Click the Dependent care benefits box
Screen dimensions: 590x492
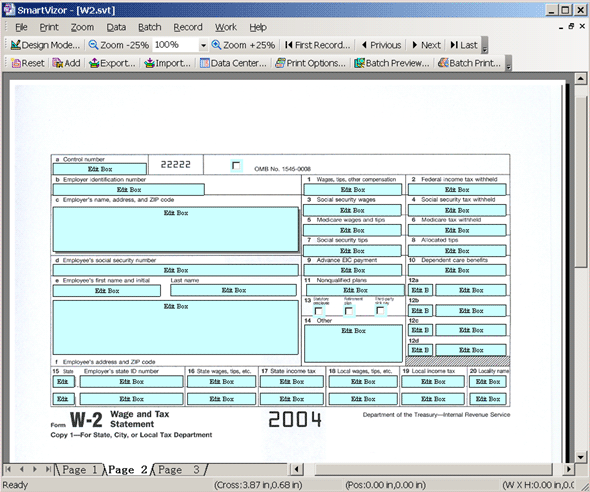[457, 270]
